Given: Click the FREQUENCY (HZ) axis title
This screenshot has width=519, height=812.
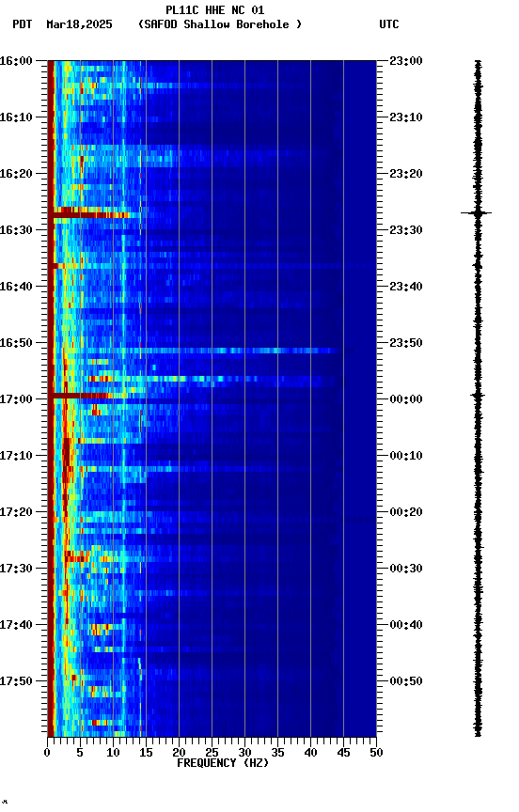Looking at the screenshot, I should click(x=223, y=763).
